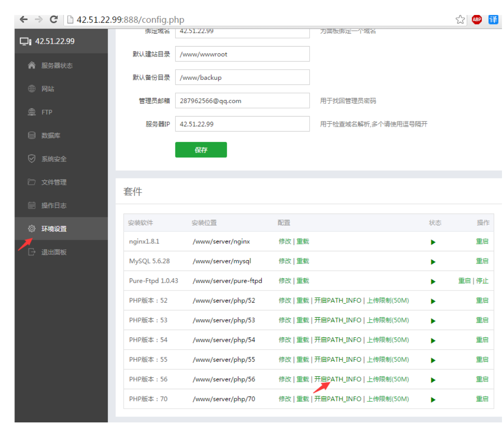Screen dimensions: 504x439
Task: Click 修改 for MySQL 5.6.28
Action: pyautogui.click(x=285, y=261)
